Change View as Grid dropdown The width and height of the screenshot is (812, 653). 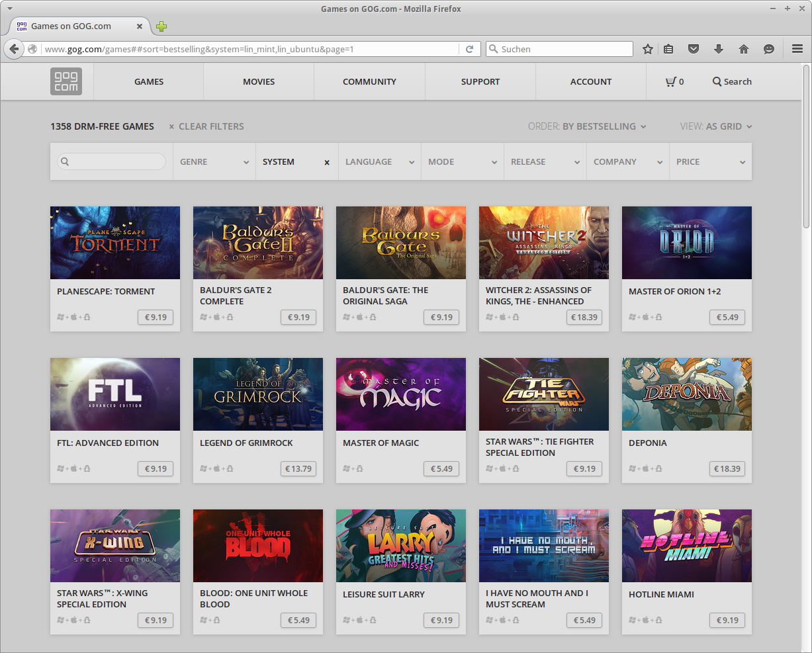tap(716, 126)
